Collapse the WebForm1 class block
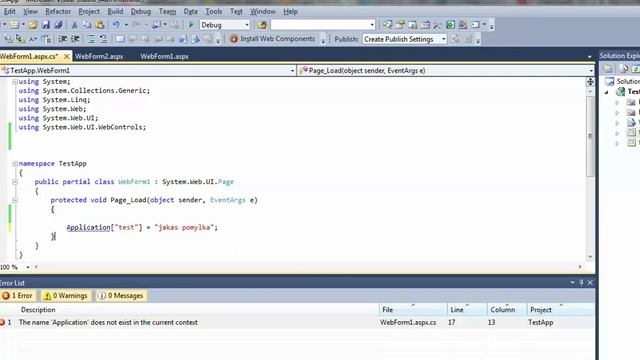The width and height of the screenshot is (640, 360). (15, 182)
